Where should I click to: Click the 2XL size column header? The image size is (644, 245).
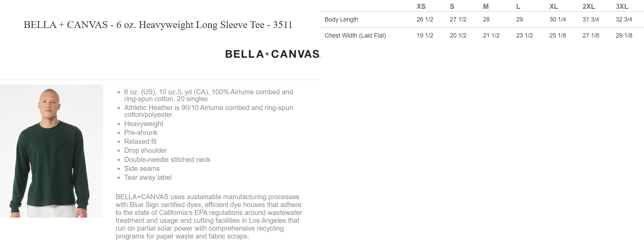click(x=588, y=6)
